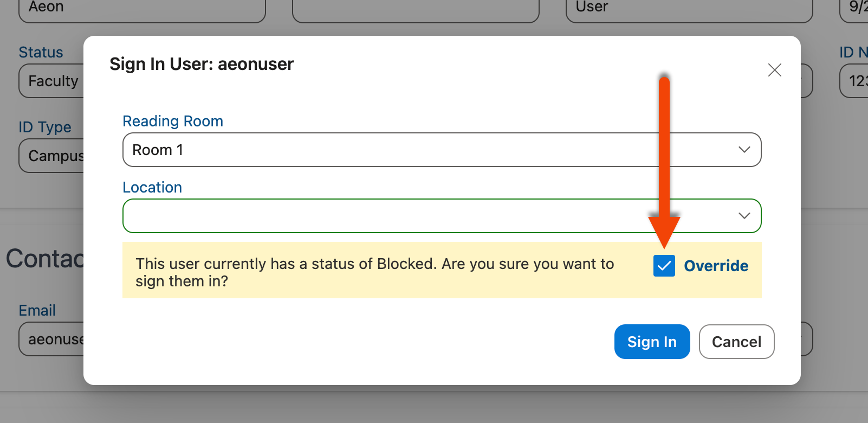This screenshot has width=868, height=423.
Task: Open the empty Location dropdown
Action: coord(428,216)
